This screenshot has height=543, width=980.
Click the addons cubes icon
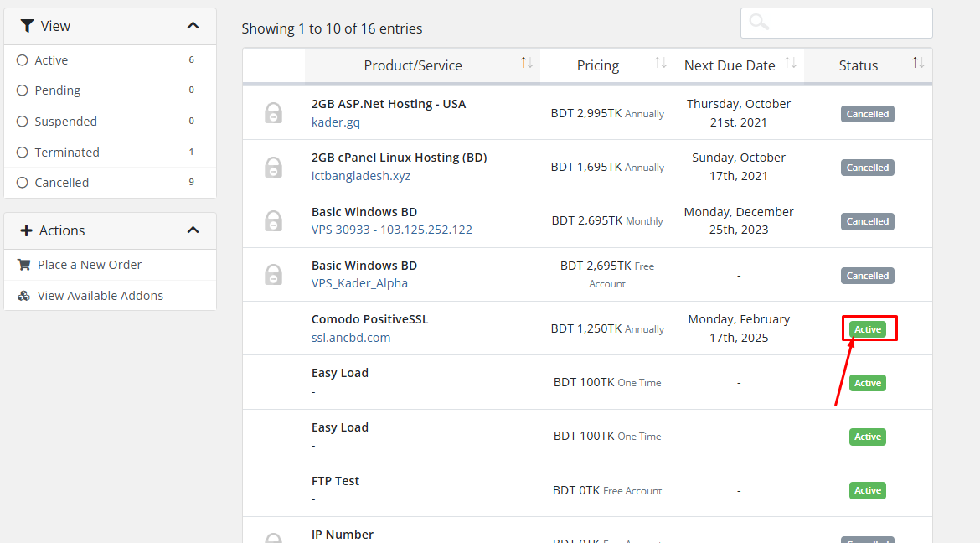point(23,296)
